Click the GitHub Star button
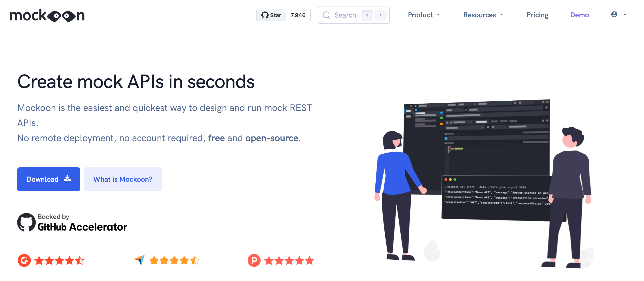The height and width of the screenshot is (281, 644). click(271, 15)
